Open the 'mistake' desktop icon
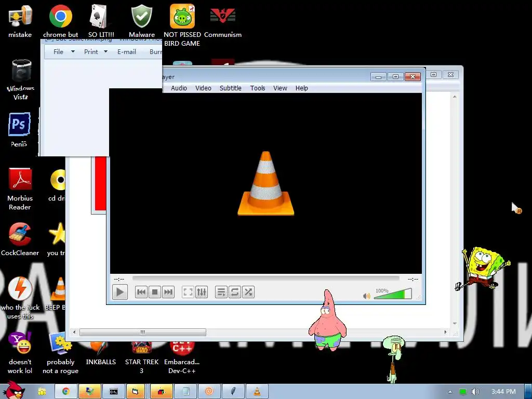The width and height of the screenshot is (532, 399). click(20, 21)
